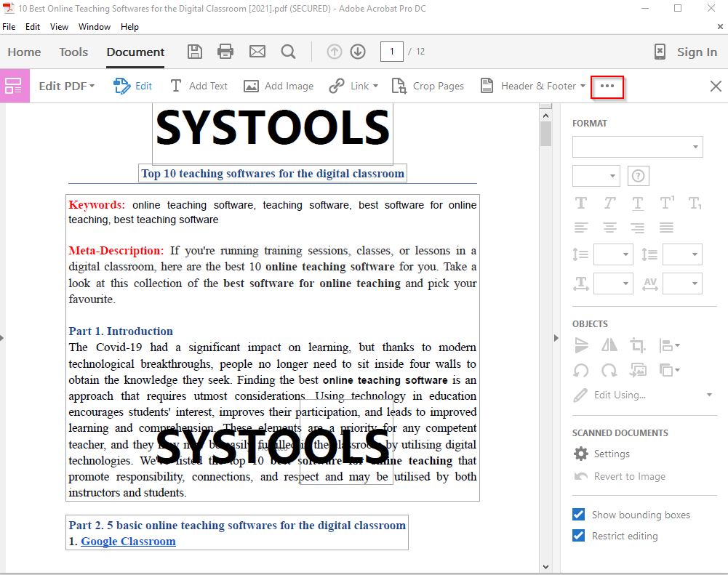The width and height of the screenshot is (728, 575).
Task: Click the font help question mark icon
Action: click(638, 176)
